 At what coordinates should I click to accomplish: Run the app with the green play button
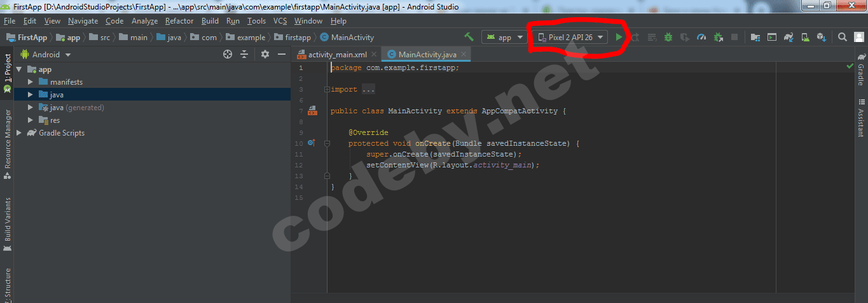point(619,37)
